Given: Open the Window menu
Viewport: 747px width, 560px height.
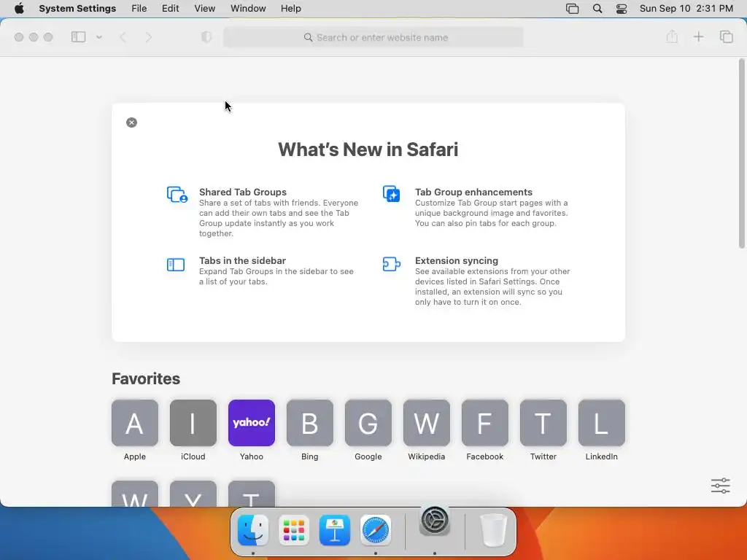Looking at the screenshot, I should point(248,9).
